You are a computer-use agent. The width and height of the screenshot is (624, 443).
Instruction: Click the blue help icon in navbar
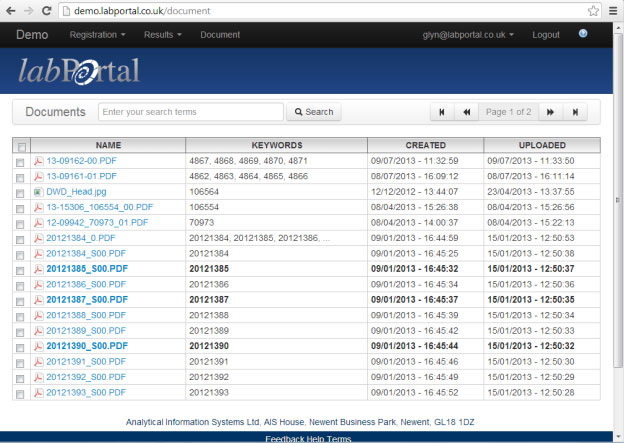point(583,33)
